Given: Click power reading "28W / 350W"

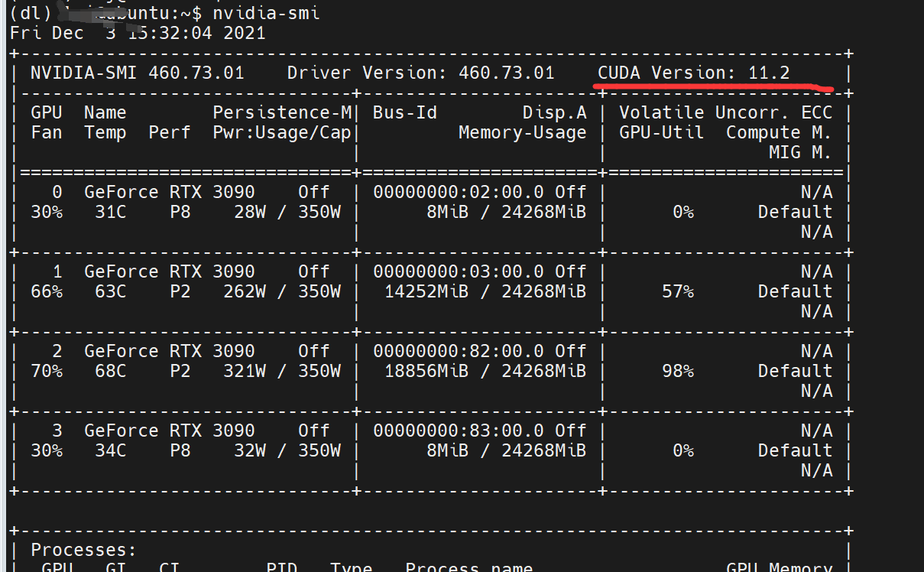Looking at the screenshot, I should point(287,213).
